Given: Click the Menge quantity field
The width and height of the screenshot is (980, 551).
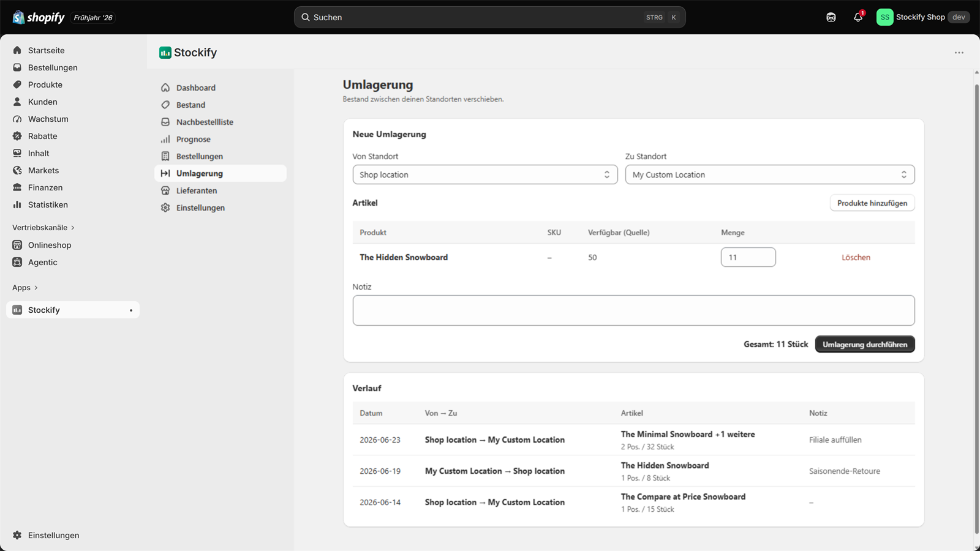Looking at the screenshot, I should point(748,257).
